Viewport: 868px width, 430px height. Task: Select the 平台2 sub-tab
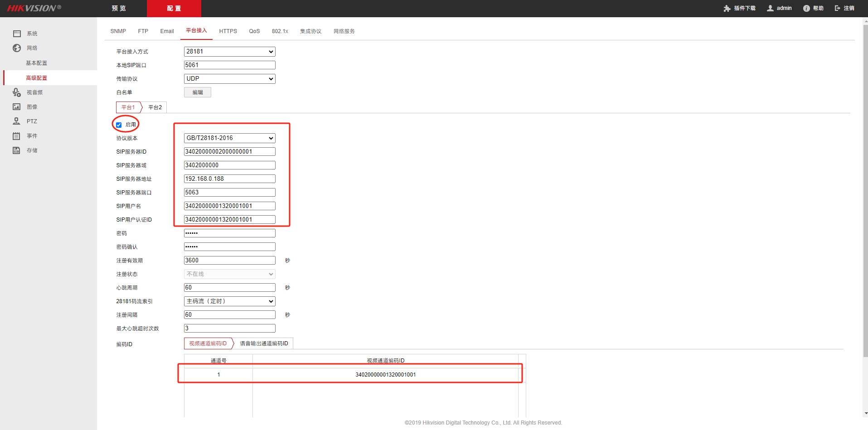coord(155,107)
